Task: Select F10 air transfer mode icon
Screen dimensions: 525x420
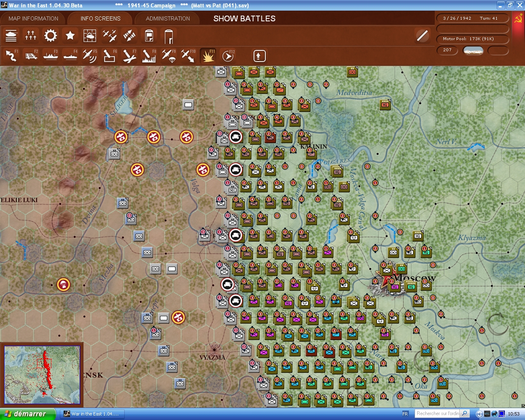Action: (x=188, y=56)
